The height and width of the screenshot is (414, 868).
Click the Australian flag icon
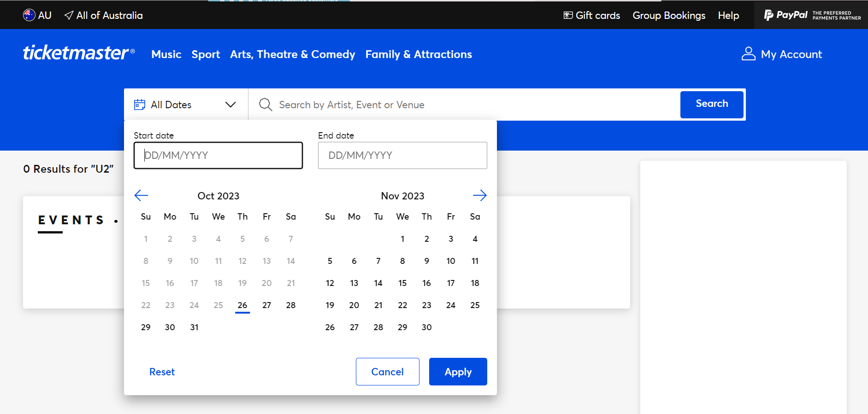29,15
